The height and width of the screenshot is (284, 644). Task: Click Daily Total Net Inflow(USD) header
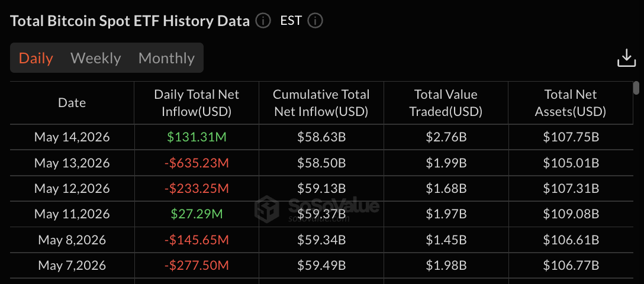(197, 102)
